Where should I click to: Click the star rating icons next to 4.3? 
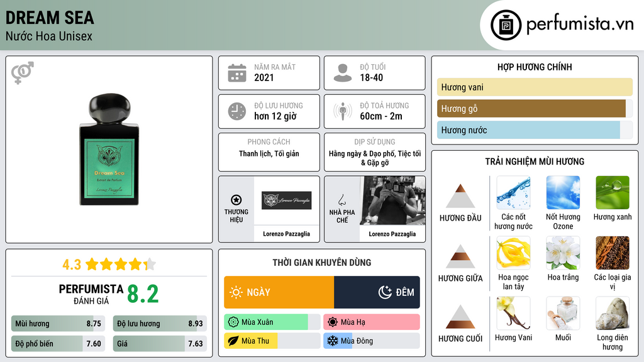coord(121,265)
